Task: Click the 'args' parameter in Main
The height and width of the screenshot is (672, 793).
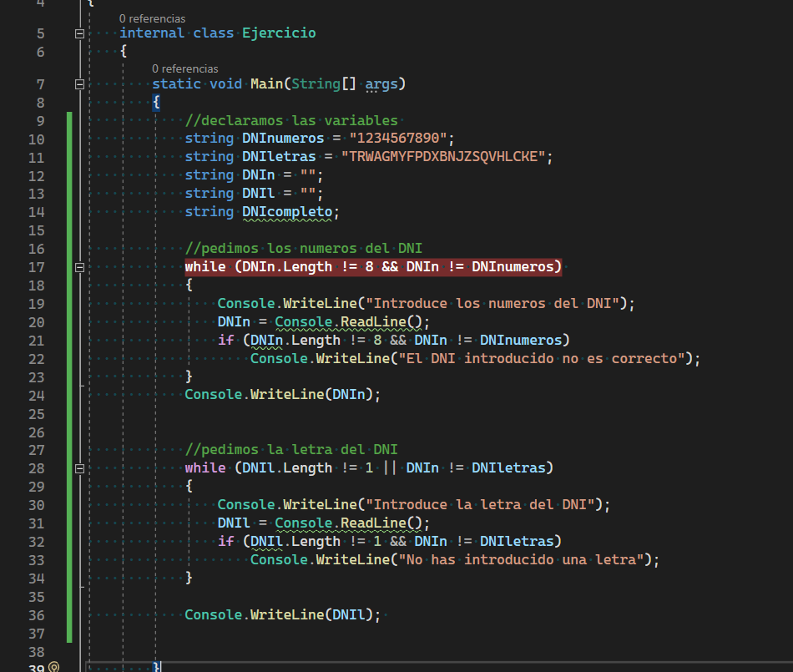Action: point(381,84)
